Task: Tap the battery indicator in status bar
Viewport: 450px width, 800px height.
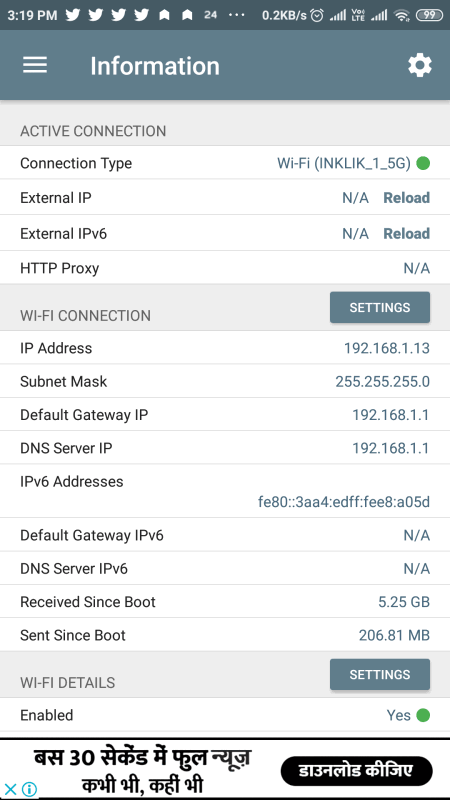Action: click(429, 15)
